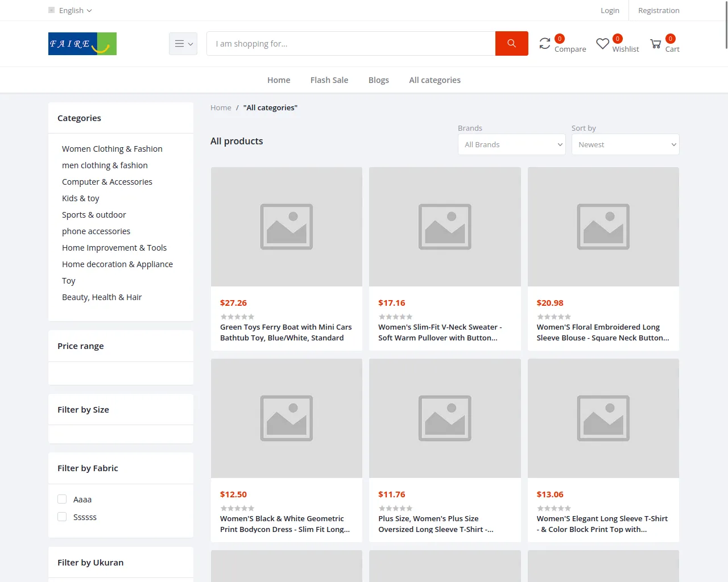Open the Sort by Newest dropdown
Viewport: 728px width, 582px height.
[x=625, y=145]
